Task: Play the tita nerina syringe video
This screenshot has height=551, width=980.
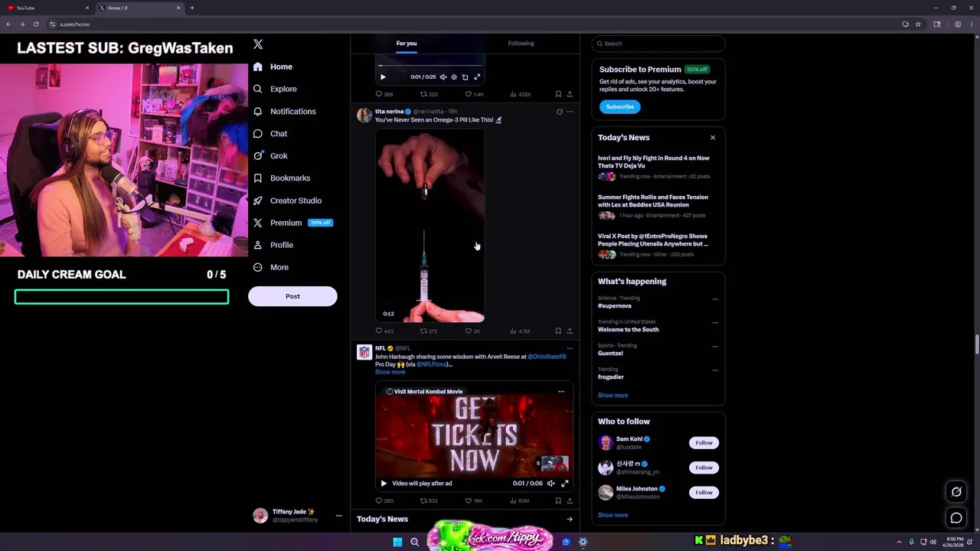Action: [430, 226]
